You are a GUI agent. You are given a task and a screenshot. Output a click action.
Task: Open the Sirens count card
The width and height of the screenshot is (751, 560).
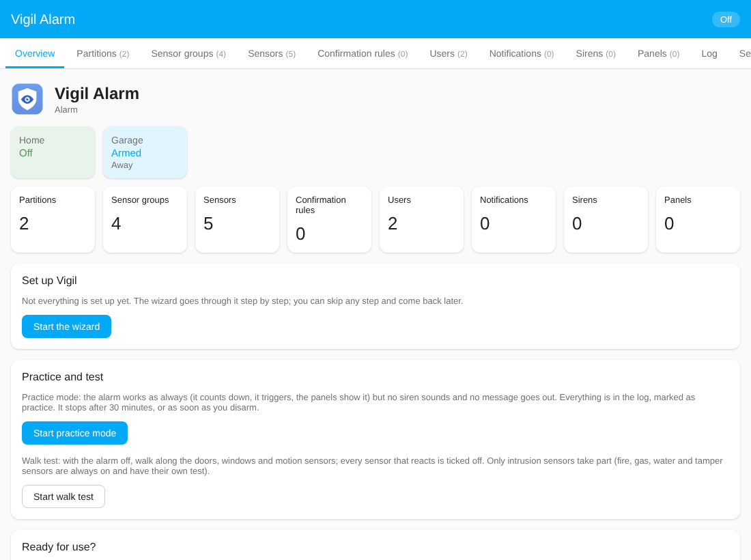[x=606, y=219]
